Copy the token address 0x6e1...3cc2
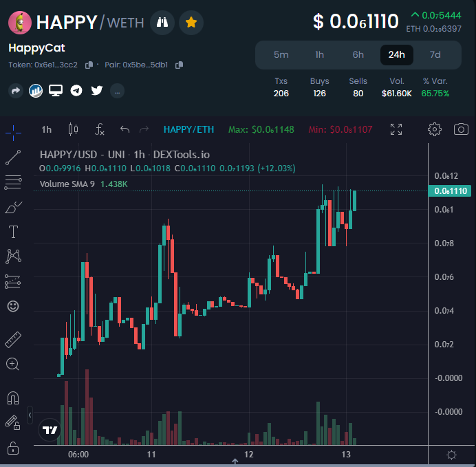This screenshot has width=476, height=467. click(x=89, y=65)
